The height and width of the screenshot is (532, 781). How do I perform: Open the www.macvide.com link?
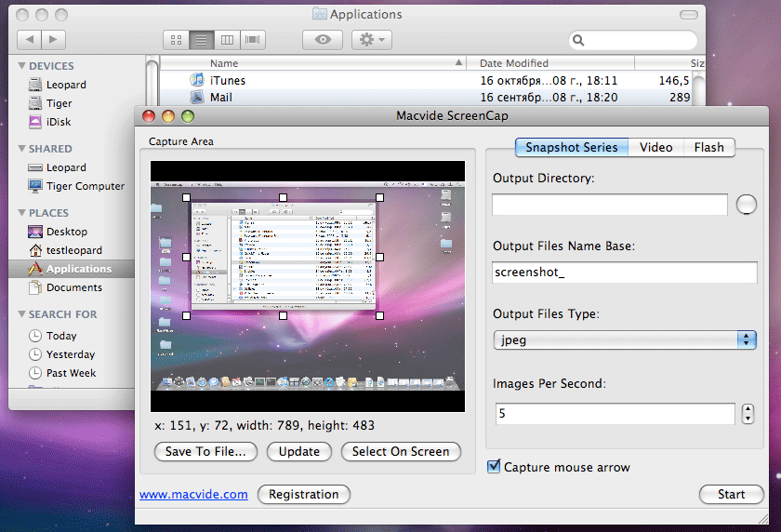coord(193,494)
